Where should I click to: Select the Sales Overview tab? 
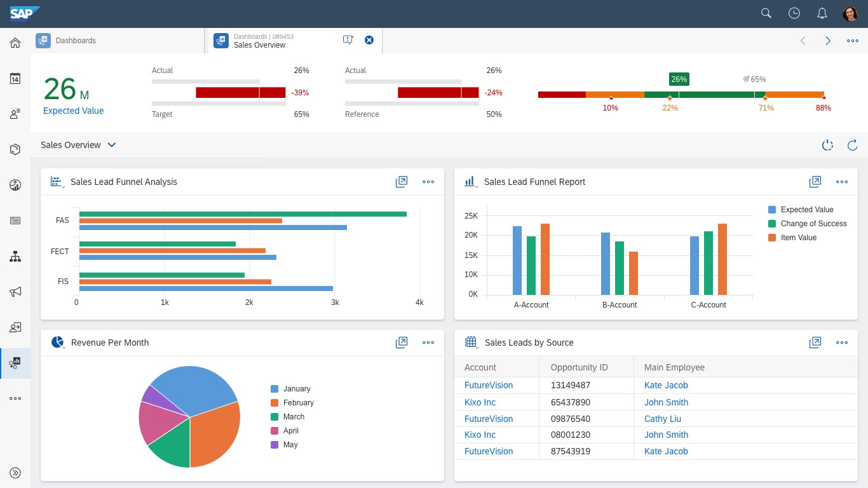(295, 40)
